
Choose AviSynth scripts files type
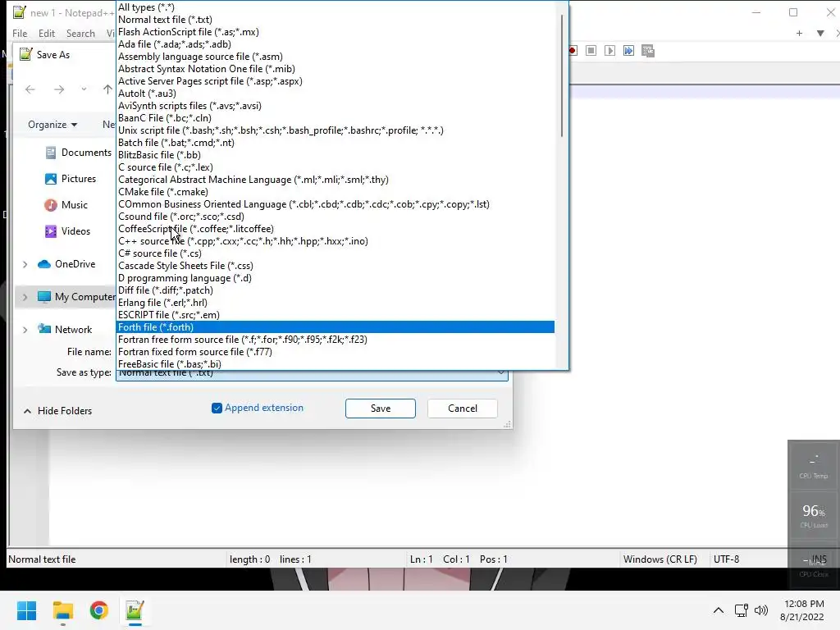click(x=336, y=106)
